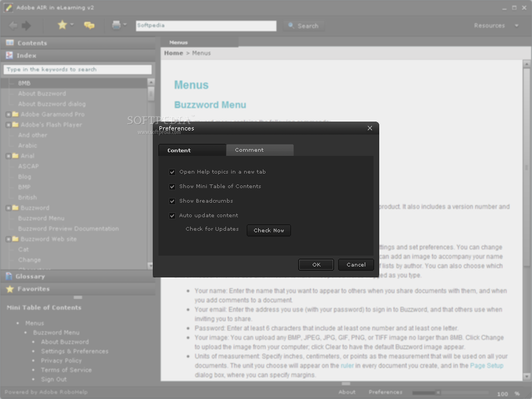Image resolution: width=532 pixels, height=399 pixels.
Task: Toggle Auto update content checkbox
Action: click(x=172, y=216)
